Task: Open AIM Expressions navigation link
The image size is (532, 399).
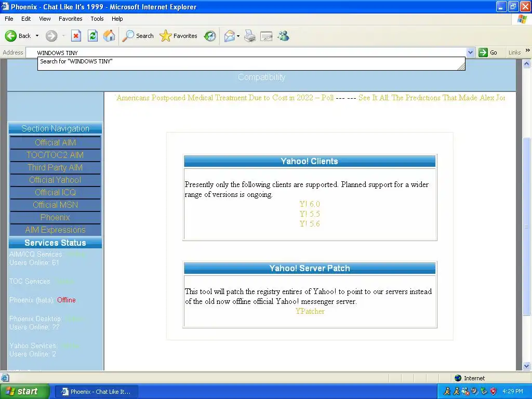Action: (x=55, y=230)
